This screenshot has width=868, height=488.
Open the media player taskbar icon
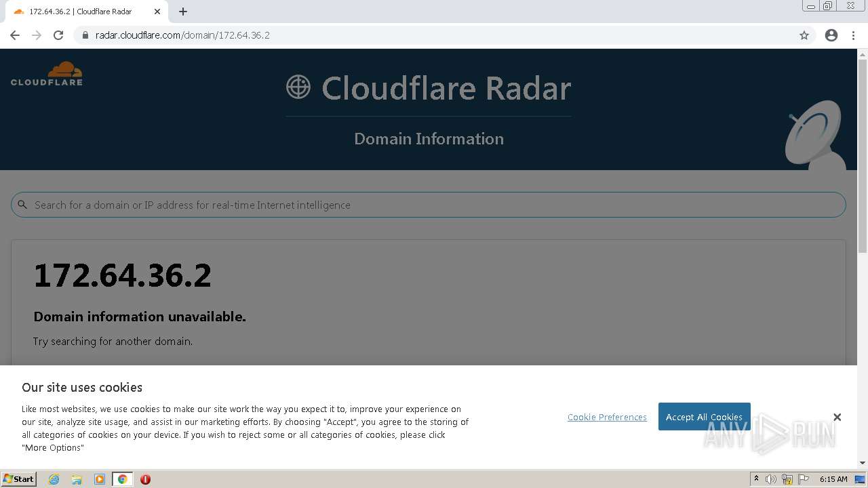click(x=100, y=479)
